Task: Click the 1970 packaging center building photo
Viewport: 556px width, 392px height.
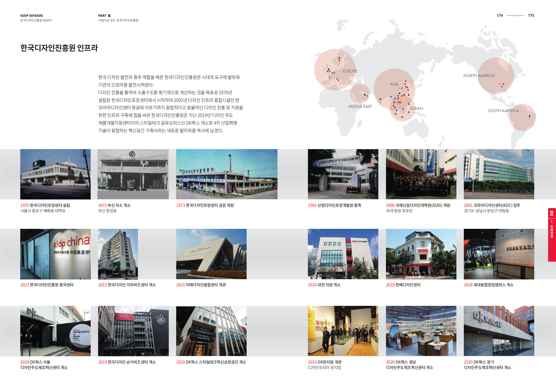Action: click(x=55, y=174)
